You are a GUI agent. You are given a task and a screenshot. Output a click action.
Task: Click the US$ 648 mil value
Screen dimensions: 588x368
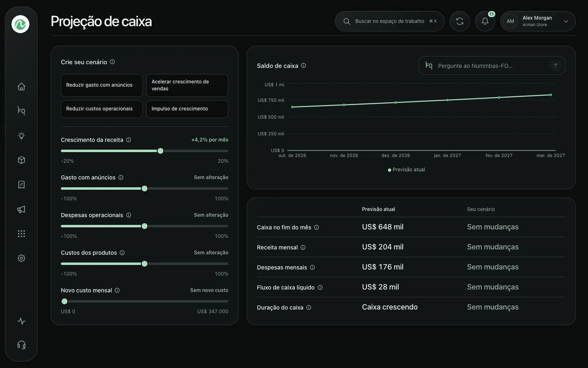click(383, 227)
